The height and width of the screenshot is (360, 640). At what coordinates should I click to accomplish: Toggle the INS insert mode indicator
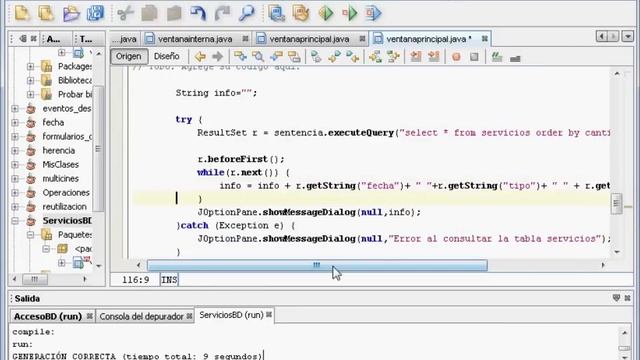(169, 280)
